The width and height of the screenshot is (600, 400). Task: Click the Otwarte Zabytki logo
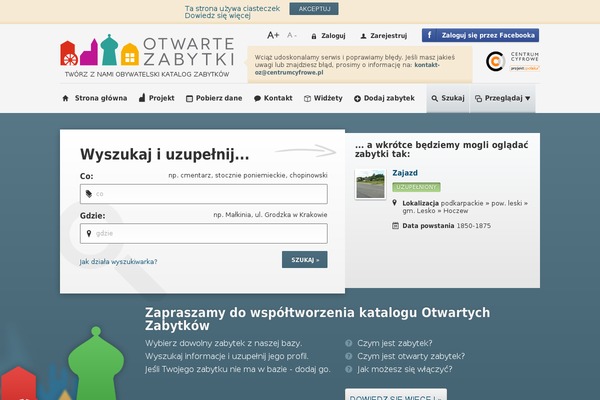click(x=147, y=51)
